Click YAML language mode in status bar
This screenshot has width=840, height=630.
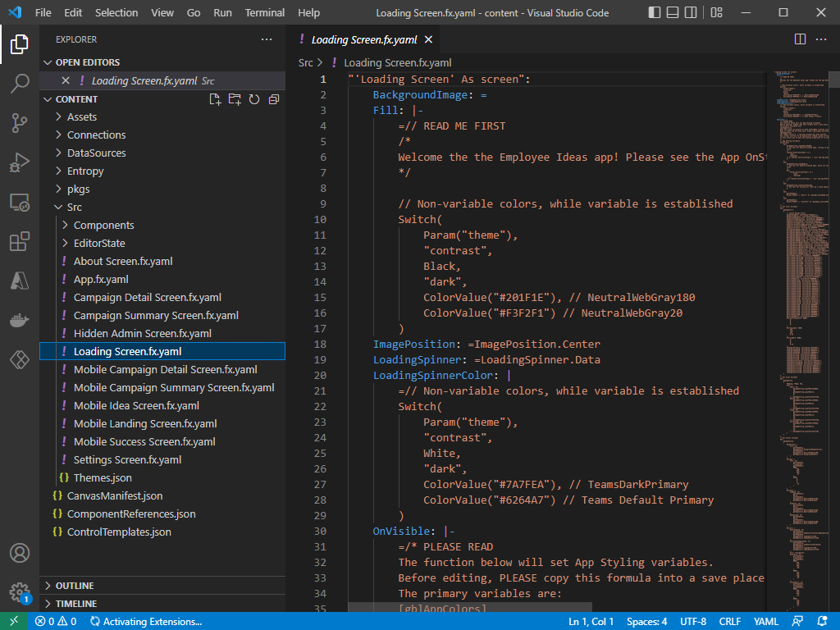(766, 621)
